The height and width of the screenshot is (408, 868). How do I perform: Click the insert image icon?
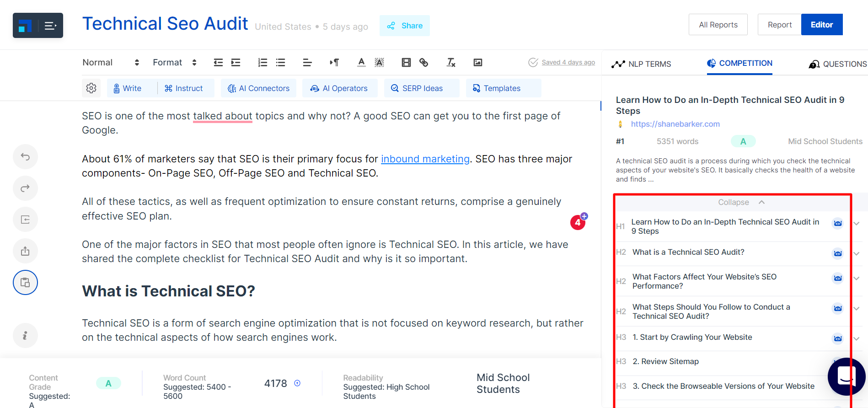tap(477, 63)
